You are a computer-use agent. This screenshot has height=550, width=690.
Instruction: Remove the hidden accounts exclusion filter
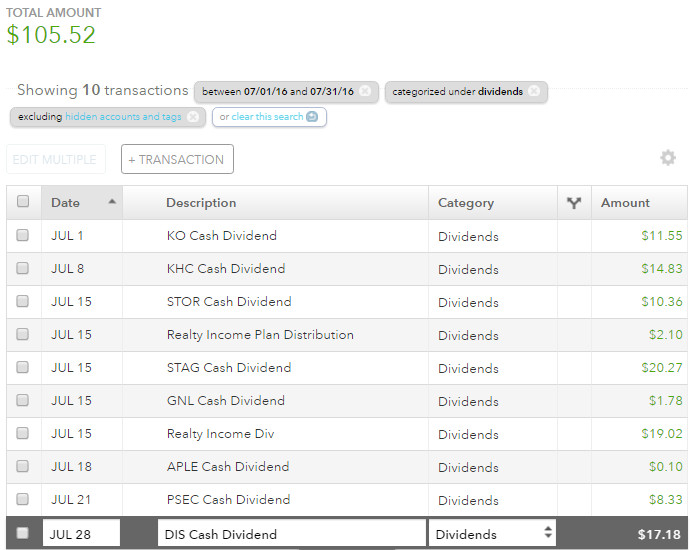click(193, 117)
